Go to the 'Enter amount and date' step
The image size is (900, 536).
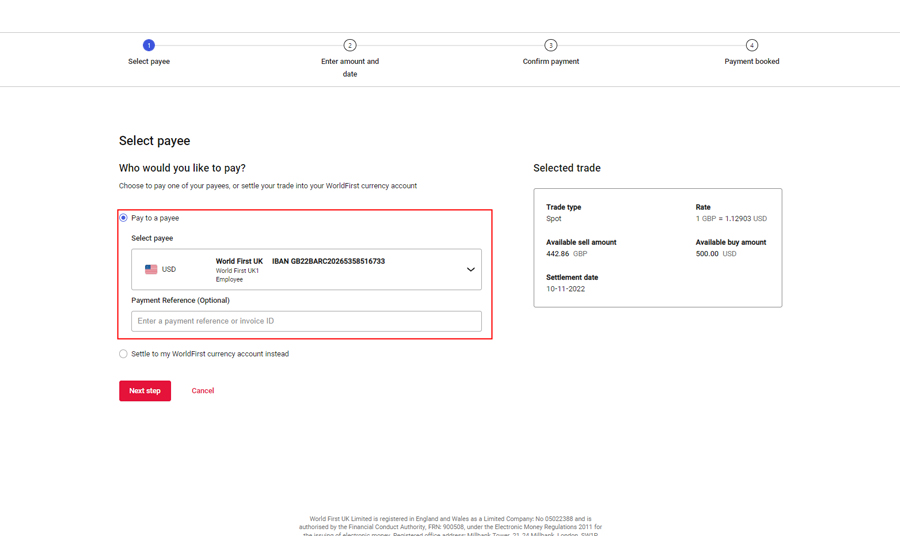click(350, 67)
